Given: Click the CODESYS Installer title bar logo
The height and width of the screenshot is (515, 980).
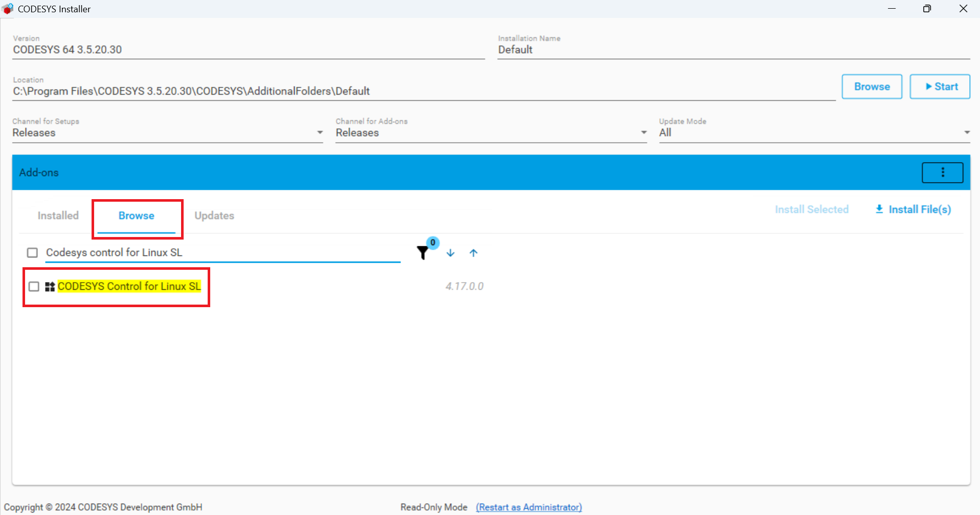Looking at the screenshot, I should [8, 9].
